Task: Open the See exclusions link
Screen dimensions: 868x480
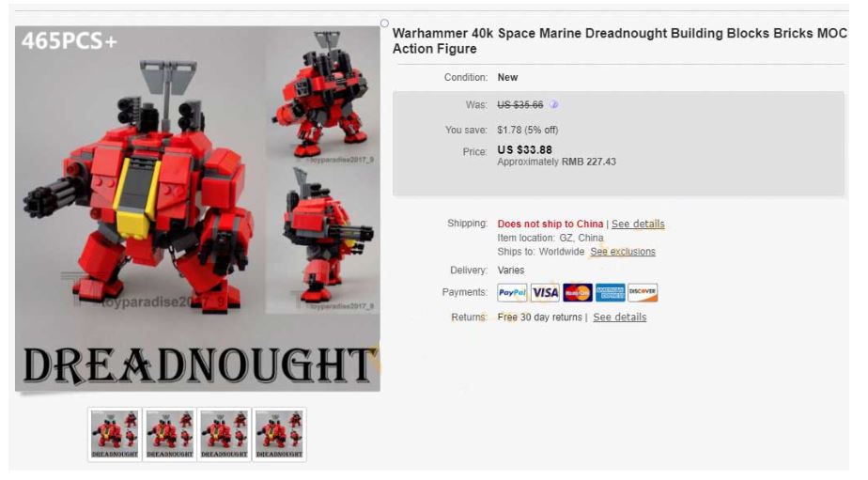Action: pyautogui.click(x=622, y=252)
